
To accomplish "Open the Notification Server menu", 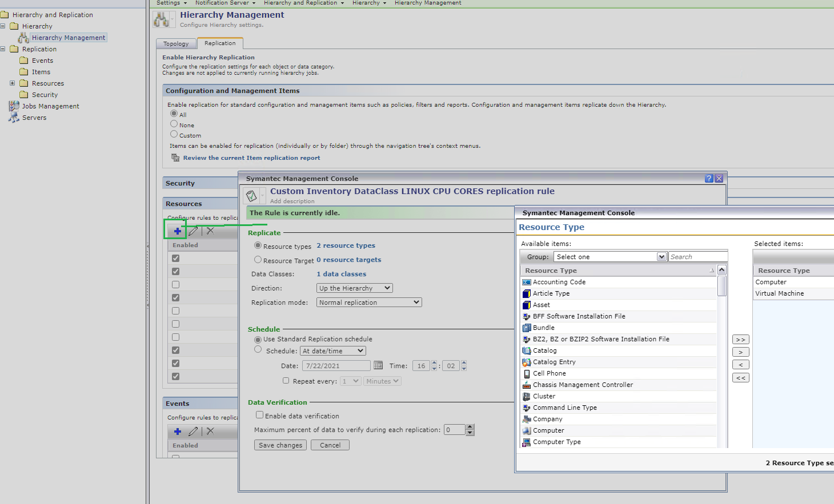I will tap(225, 3).
